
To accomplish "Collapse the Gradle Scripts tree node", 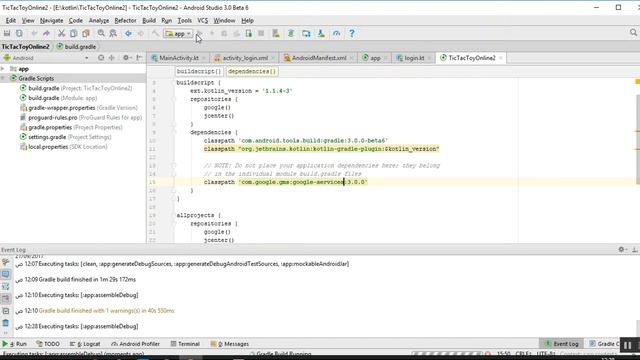I will pos(3,78).
